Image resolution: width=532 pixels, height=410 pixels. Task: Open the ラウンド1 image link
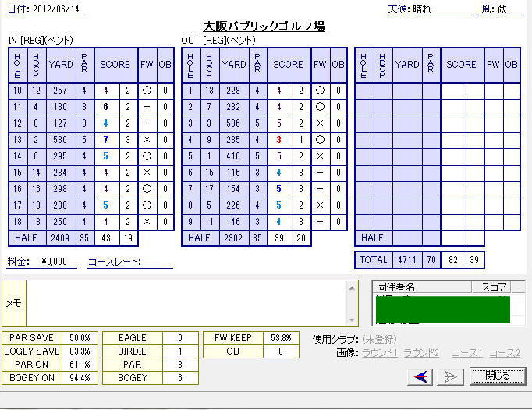click(x=379, y=353)
